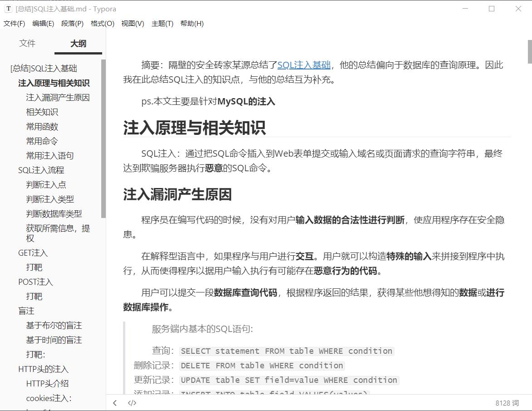Collapse the sidebar with the arrow icon
Screen dimensions: 532x411
coord(114,403)
